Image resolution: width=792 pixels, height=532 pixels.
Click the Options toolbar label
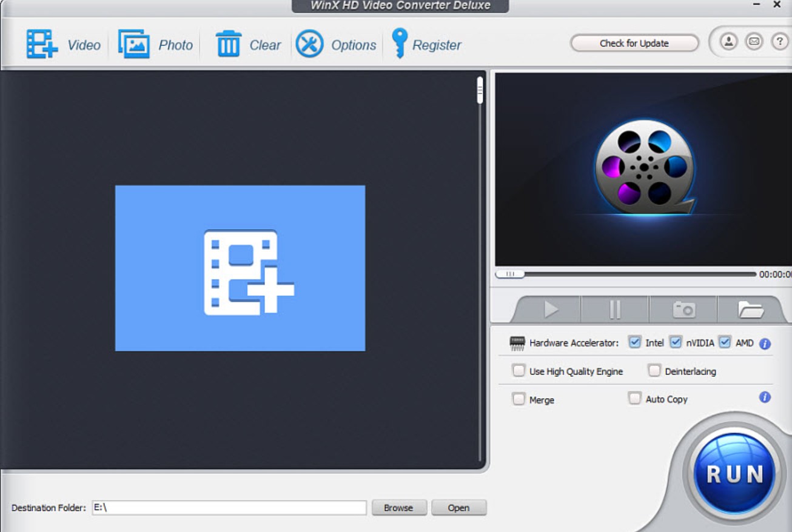[x=354, y=45]
